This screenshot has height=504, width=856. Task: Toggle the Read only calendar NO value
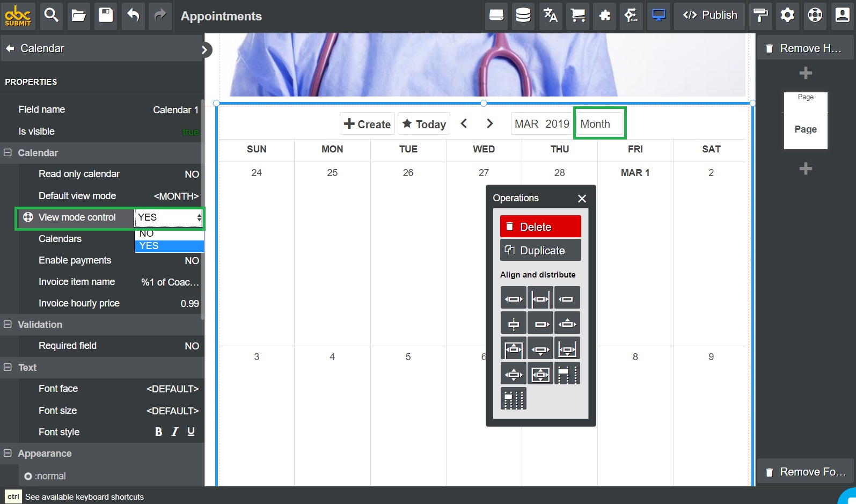pyautogui.click(x=192, y=174)
